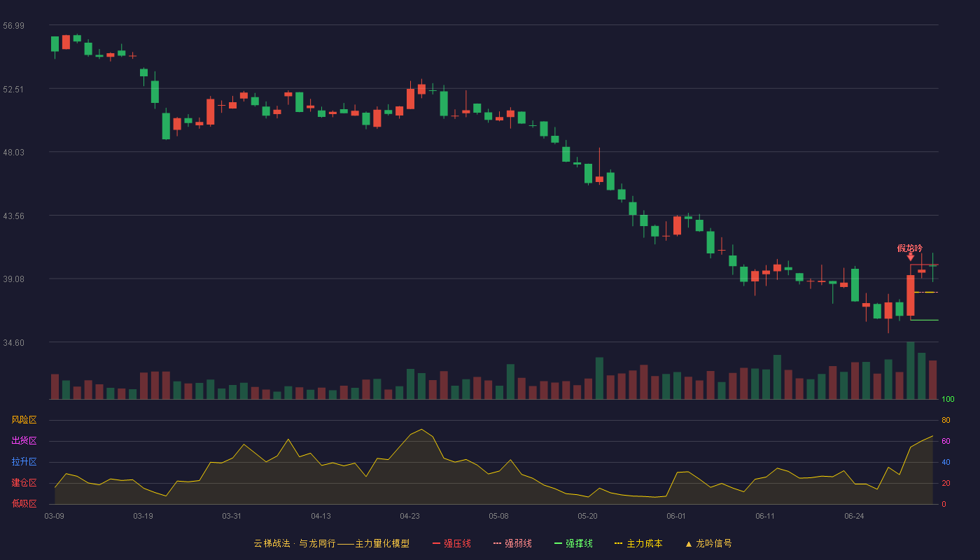
Task: Click the 假龙吟 signal label
Action: [910, 248]
